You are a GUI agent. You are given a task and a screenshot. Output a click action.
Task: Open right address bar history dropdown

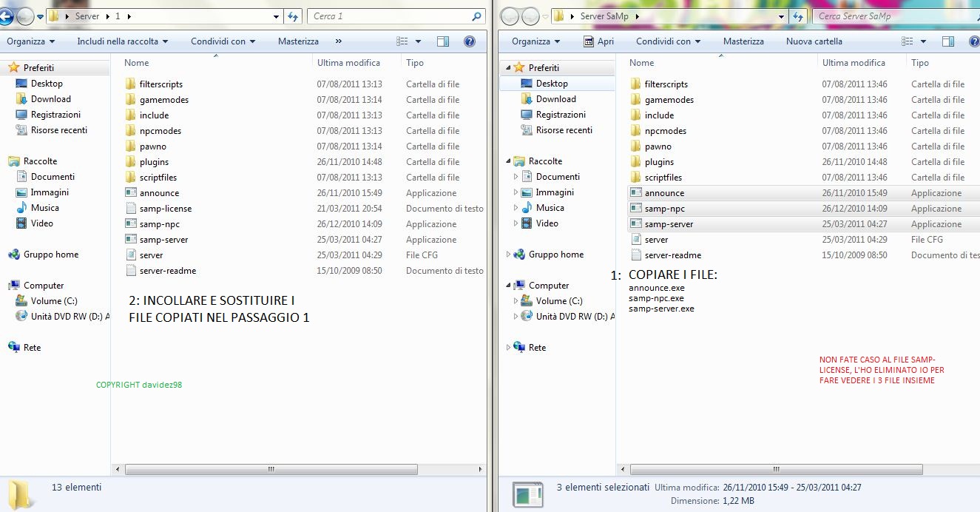782,16
